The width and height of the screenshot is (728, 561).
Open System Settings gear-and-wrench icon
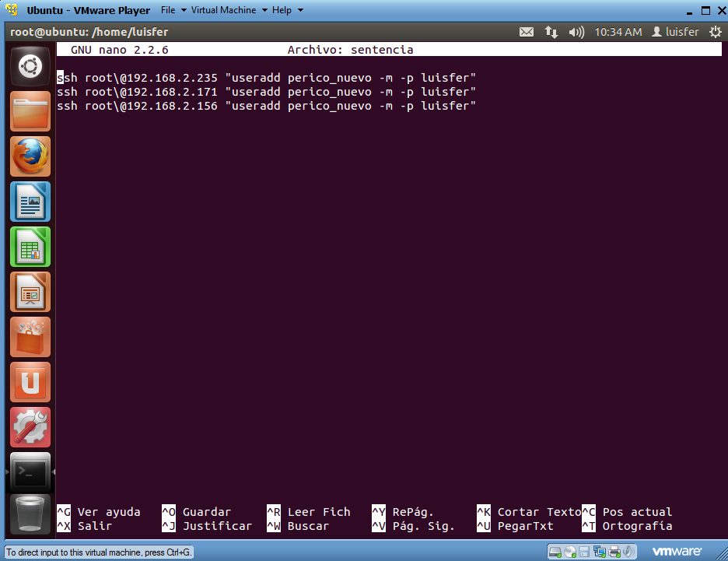pyautogui.click(x=30, y=427)
